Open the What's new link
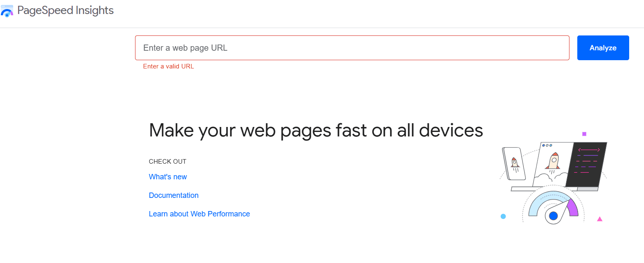Viewport: 644px width, 263px height. tap(168, 176)
